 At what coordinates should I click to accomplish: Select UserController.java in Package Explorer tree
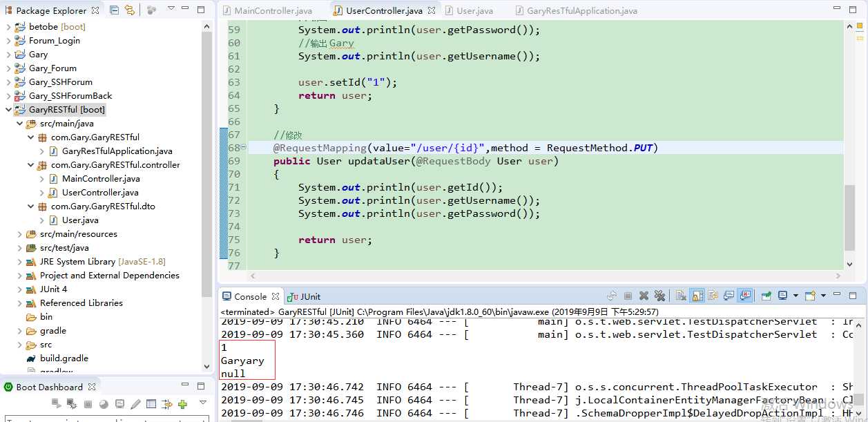100,193
